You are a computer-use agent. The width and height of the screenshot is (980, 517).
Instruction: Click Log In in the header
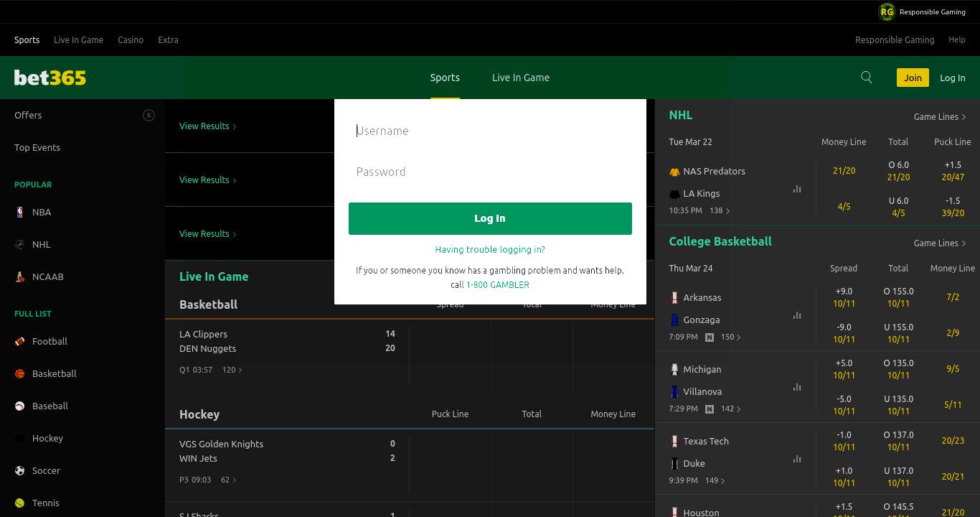(953, 78)
